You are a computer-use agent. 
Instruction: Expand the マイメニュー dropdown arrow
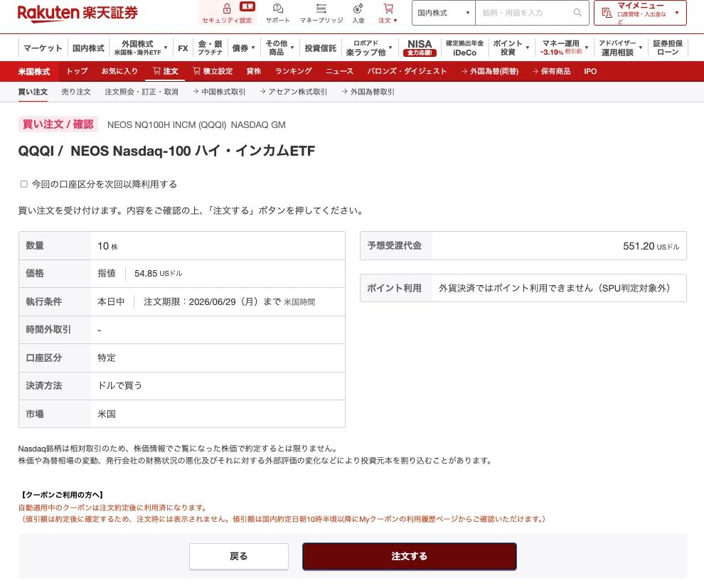click(x=676, y=13)
